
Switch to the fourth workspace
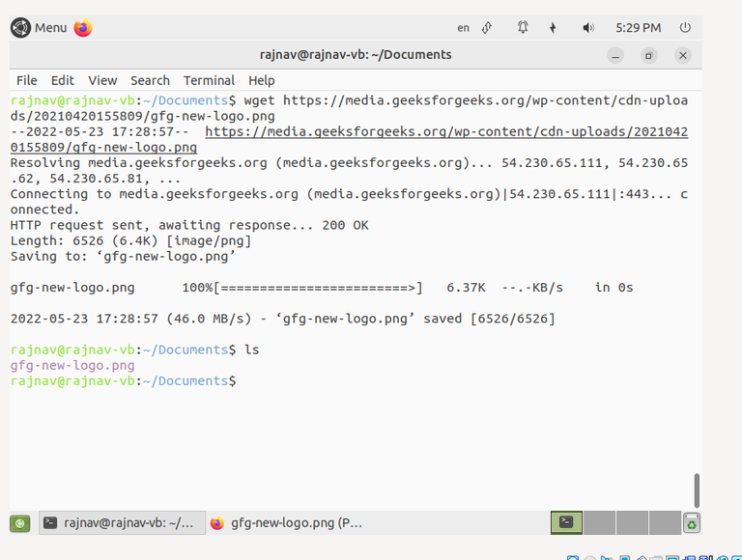pyautogui.click(x=665, y=522)
